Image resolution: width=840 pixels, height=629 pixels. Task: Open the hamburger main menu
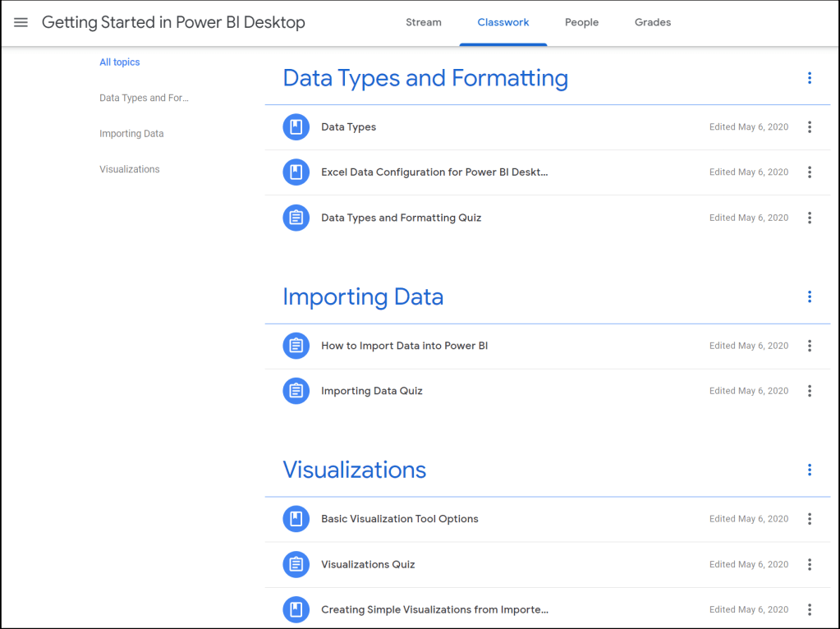tap(21, 23)
